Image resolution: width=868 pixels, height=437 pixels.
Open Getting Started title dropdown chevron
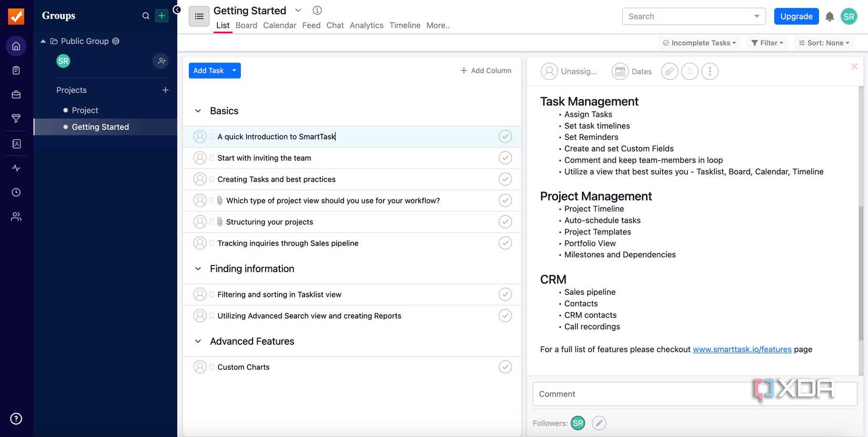point(298,10)
